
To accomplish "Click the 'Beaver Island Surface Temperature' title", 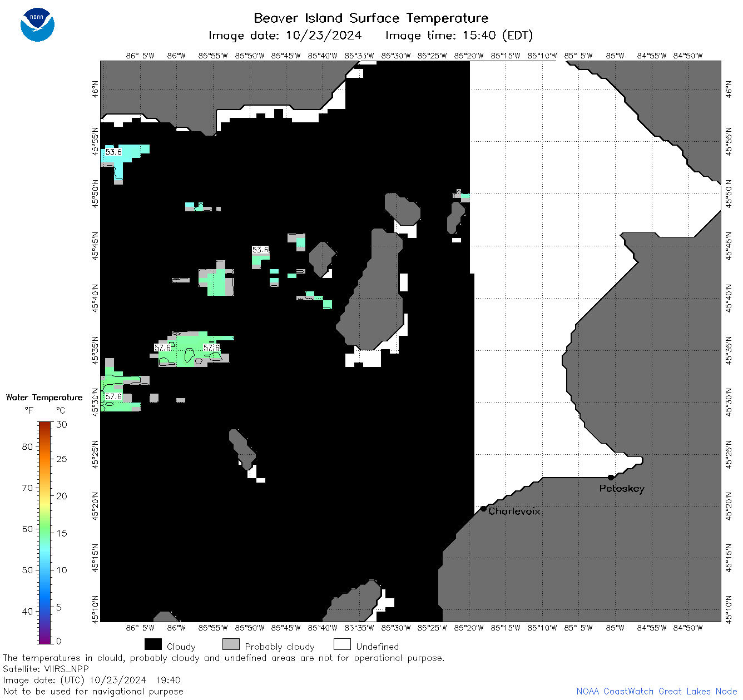I will tap(371, 18).
